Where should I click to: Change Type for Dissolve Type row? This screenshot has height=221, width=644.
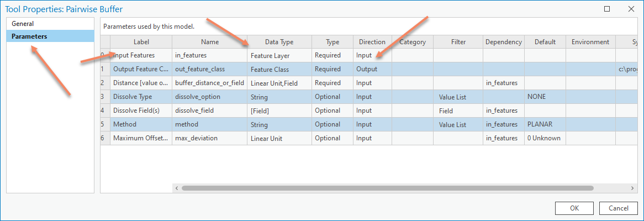(332, 97)
